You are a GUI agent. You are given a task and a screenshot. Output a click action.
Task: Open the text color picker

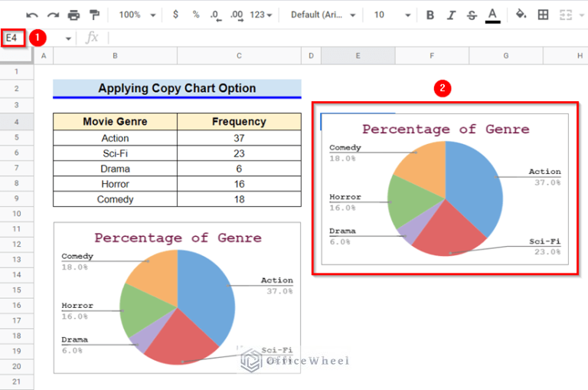[x=493, y=15]
